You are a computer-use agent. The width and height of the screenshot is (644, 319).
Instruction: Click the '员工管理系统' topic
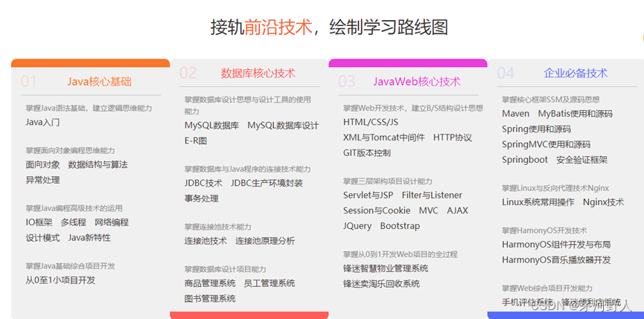point(269,283)
